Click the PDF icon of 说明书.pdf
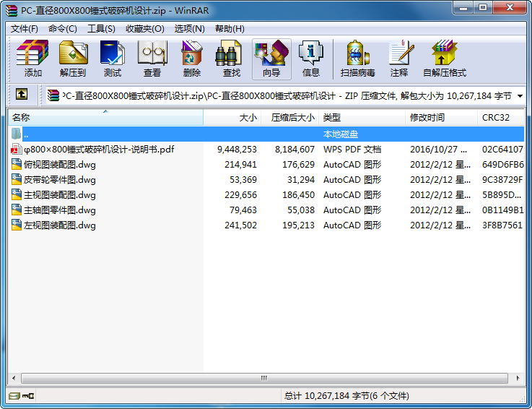 point(17,149)
